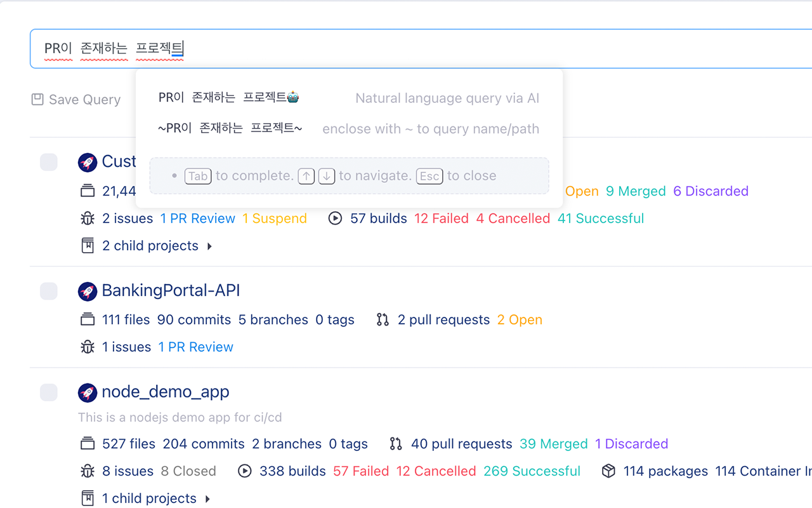The height and width of the screenshot is (508, 812).
Task: Open 5 branches of BankingPortal-API
Action: (273, 319)
